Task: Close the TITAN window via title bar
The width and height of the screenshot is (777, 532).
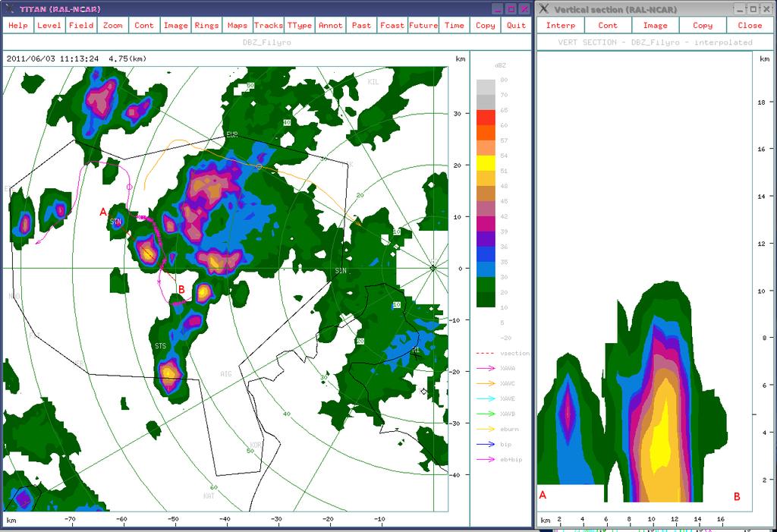Action: coord(524,9)
